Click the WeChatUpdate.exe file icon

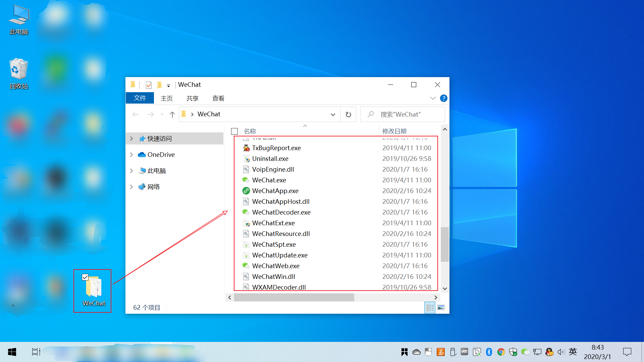click(x=246, y=255)
